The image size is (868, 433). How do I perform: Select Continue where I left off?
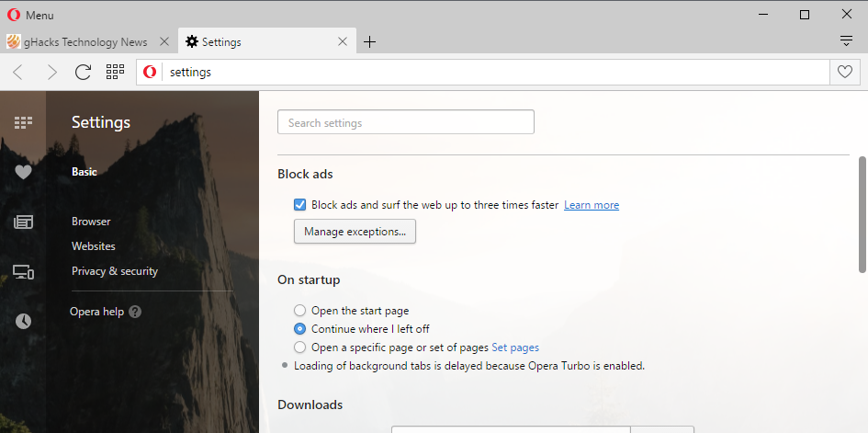pyautogui.click(x=299, y=329)
